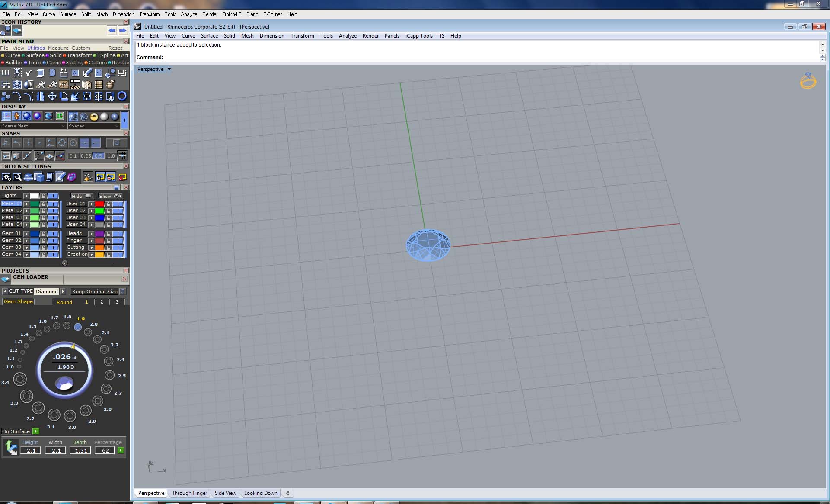830x504 pixels.
Task: Click the gold ring icon in the viewport corner
Action: click(808, 81)
